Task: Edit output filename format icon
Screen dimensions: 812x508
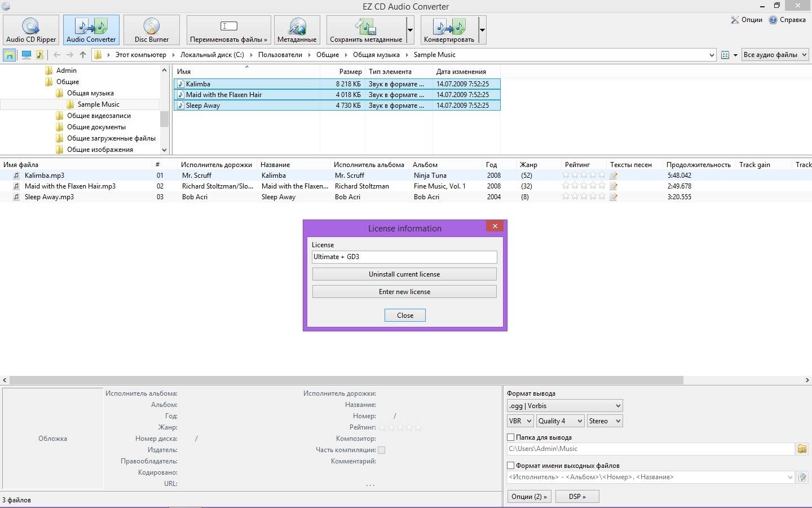Action: [802, 477]
